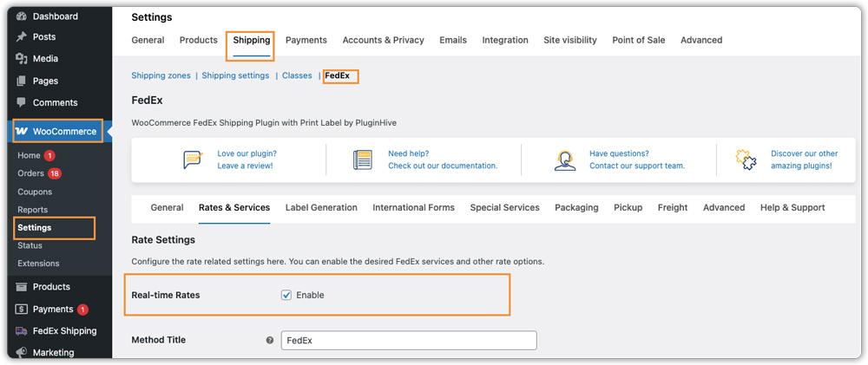
Task: Open WooCommerce Settings submenu item
Action: pos(35,227)
